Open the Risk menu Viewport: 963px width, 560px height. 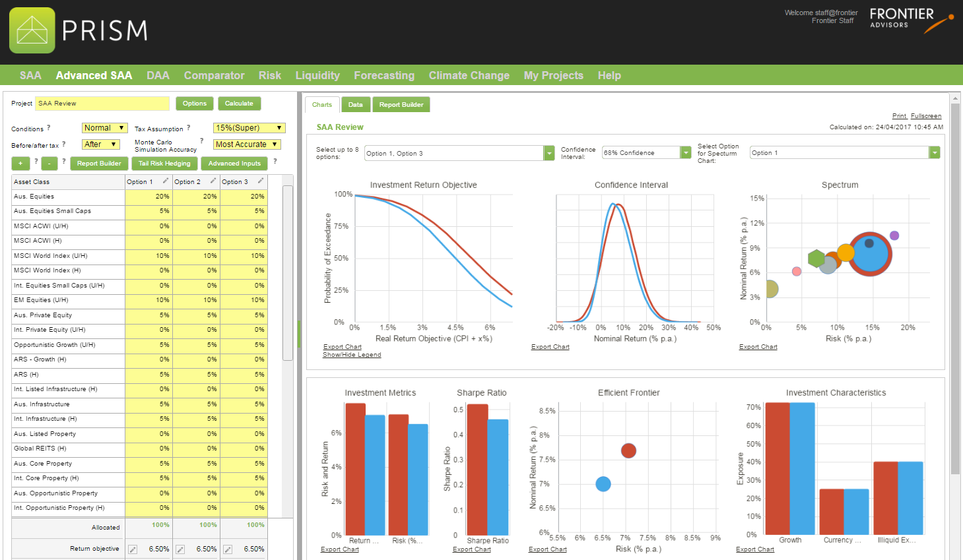pos(270,75)
